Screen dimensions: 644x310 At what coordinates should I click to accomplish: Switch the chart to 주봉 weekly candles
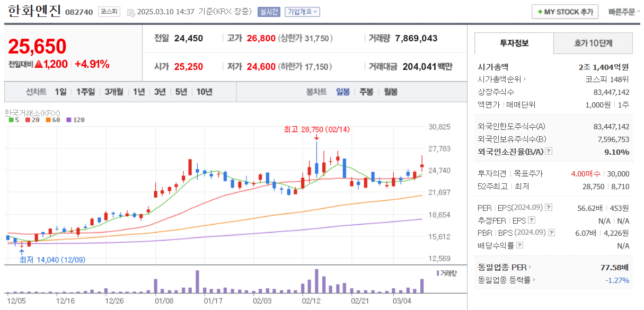click(x=367, y=91)
